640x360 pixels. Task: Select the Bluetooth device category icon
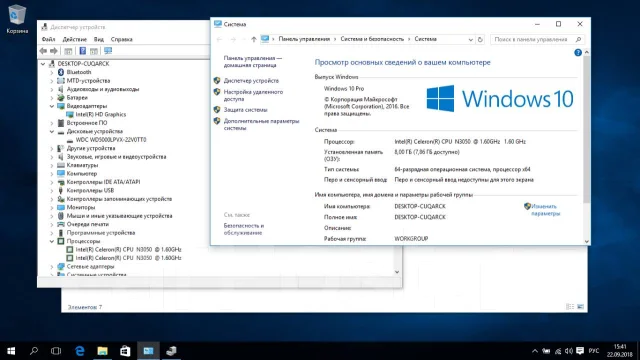point(61,72)
